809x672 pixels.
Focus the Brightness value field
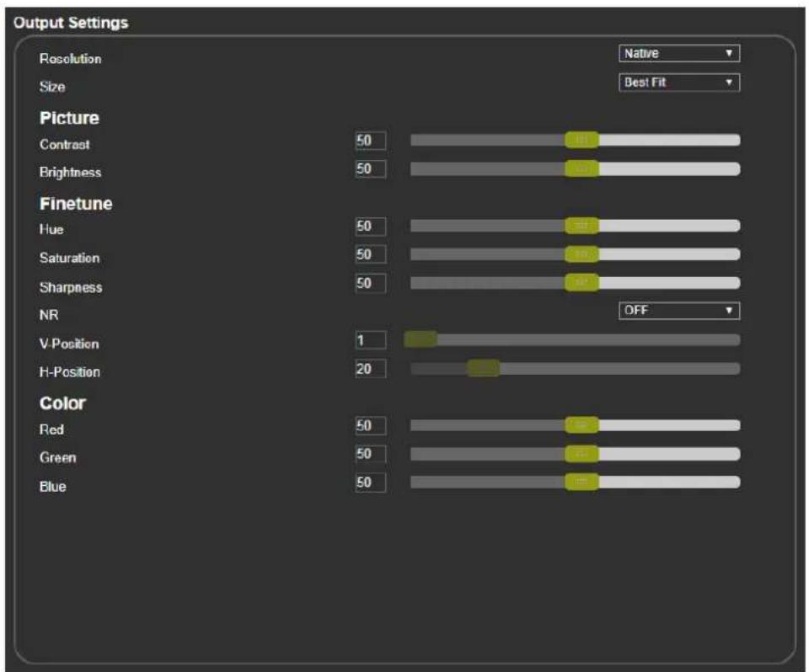[371, 168]
